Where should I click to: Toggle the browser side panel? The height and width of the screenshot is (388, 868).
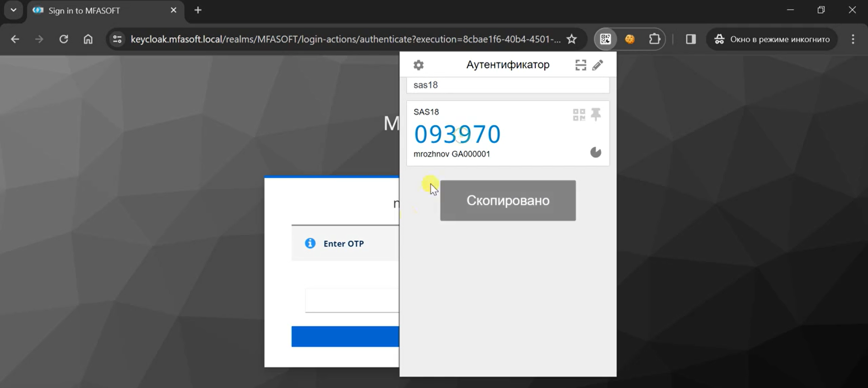(x=690, y=39)
